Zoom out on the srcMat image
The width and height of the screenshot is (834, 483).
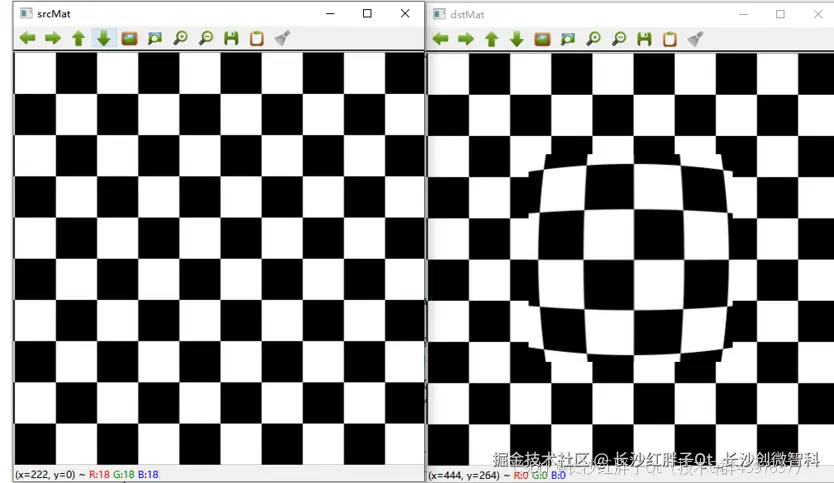pyautogui.click(x=206, y=38)
